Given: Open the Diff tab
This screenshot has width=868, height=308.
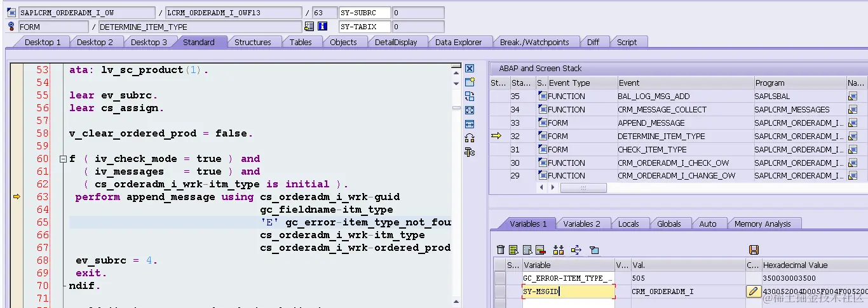Looking at the screenshot, I should [x=593, y=42].
